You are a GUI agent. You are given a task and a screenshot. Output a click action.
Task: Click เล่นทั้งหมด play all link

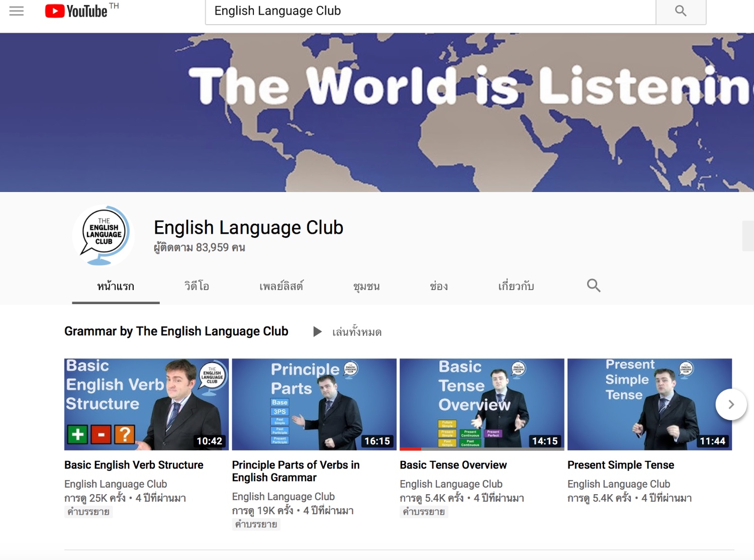[357, 332]
